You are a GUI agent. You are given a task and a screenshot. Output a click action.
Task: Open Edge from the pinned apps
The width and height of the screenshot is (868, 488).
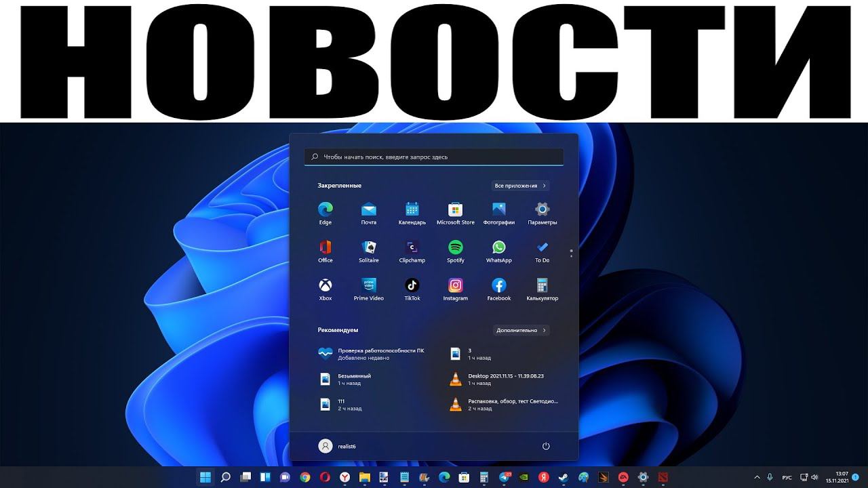tap(325, 213)
